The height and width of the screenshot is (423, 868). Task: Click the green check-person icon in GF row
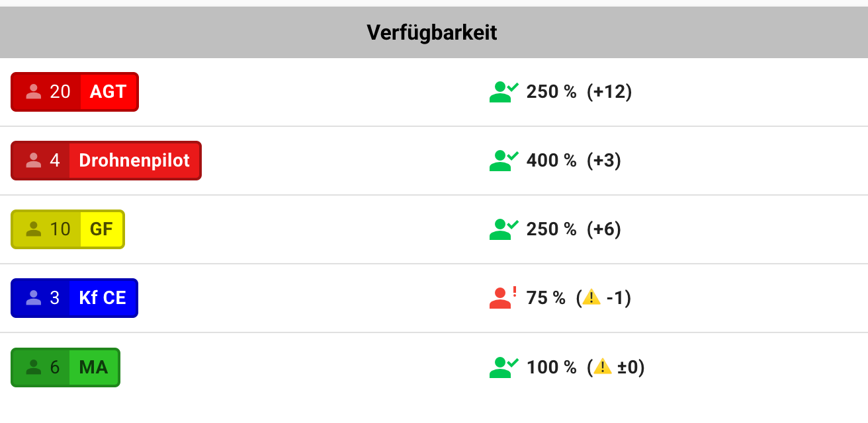(503, 229)
